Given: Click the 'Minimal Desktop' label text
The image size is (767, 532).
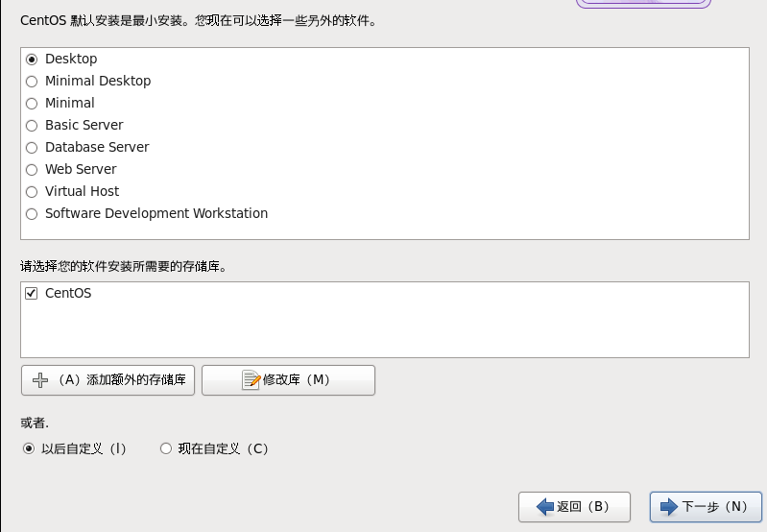Looking at the screenshot, I should (x=98, y=81).
